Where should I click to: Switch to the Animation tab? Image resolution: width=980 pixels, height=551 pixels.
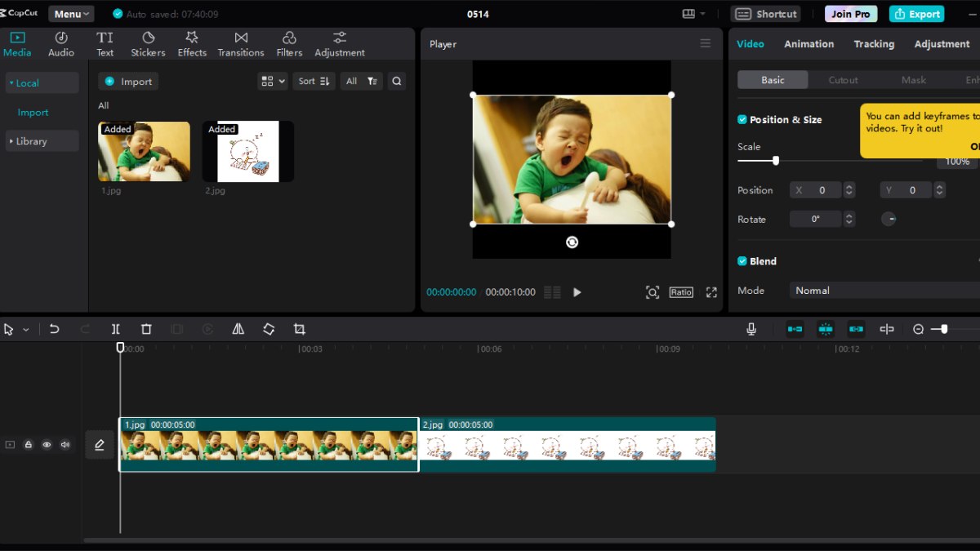coord(808,44)
